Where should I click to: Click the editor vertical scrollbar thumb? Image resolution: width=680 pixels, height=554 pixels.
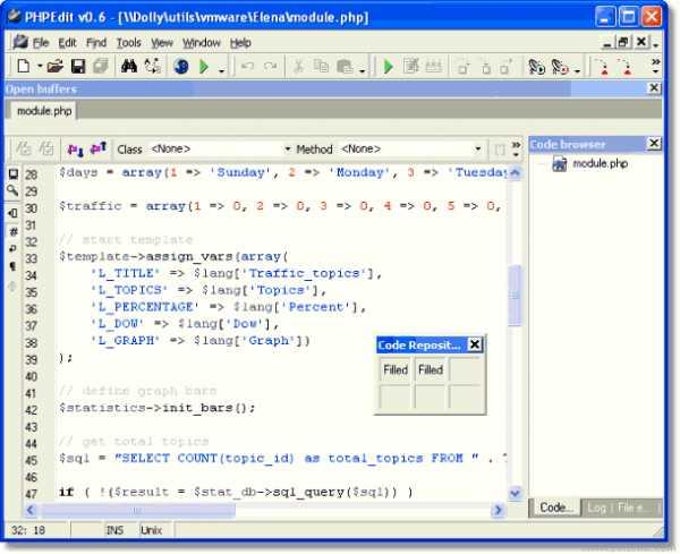(515, 295)
